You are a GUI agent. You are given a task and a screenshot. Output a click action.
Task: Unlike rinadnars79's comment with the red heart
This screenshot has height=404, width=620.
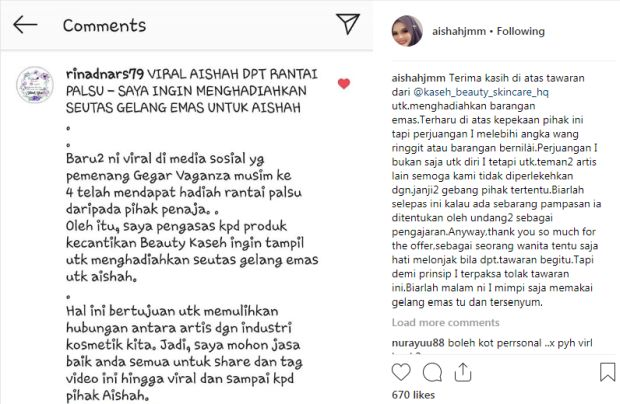(344, 83)
